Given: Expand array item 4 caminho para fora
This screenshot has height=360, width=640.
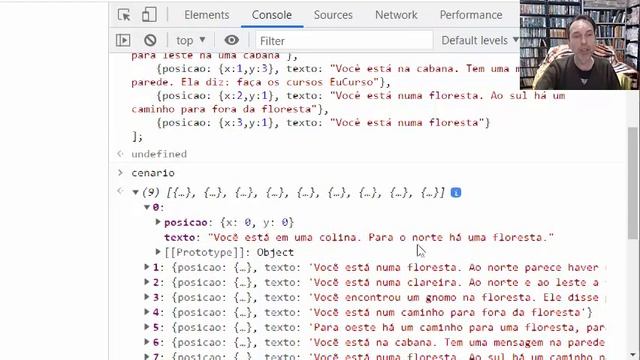Looking at the screenshot, I should point(147,312).
